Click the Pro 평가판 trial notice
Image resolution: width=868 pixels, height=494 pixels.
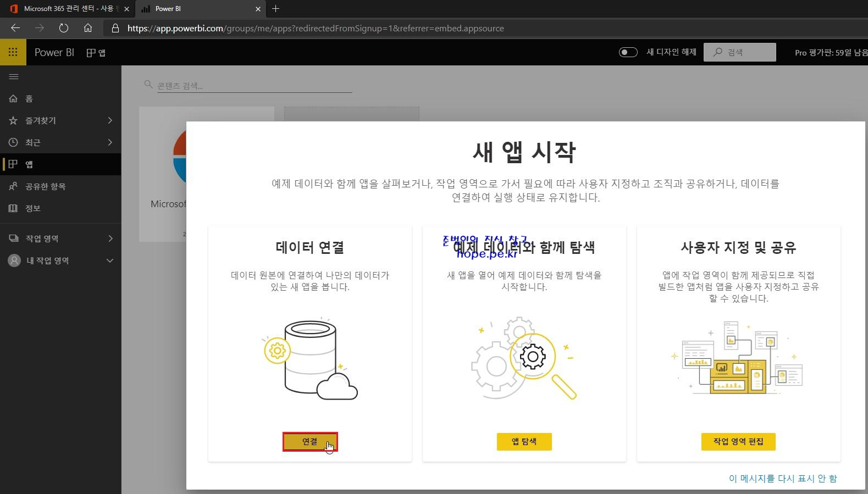point(831,53)
